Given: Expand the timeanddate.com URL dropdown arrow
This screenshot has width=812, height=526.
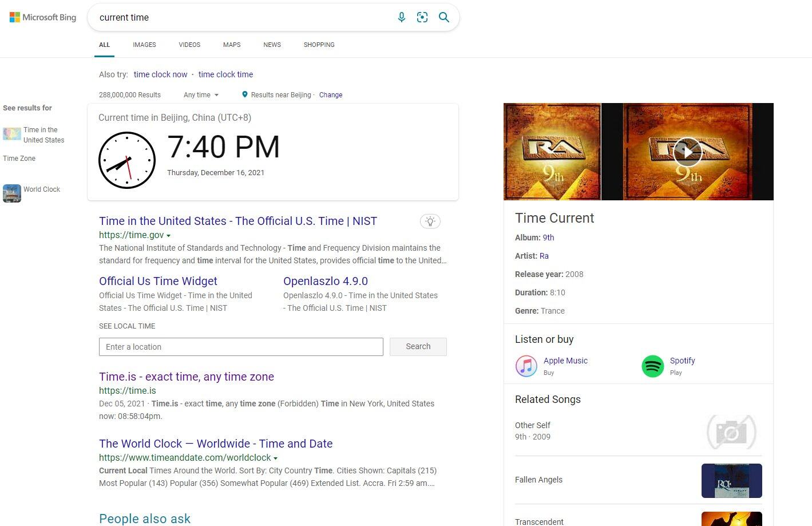Looking at the screenshot, I should [x=275, y=458].
